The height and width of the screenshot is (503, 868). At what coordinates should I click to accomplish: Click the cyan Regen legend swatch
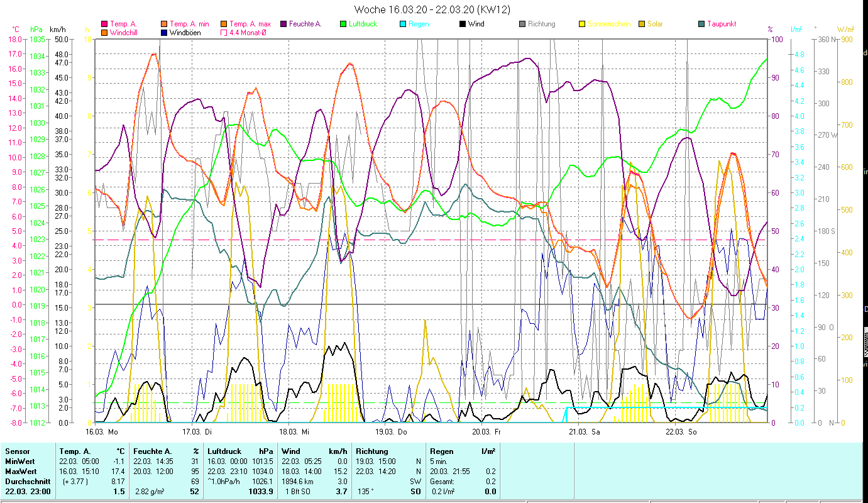click(403, 25)
